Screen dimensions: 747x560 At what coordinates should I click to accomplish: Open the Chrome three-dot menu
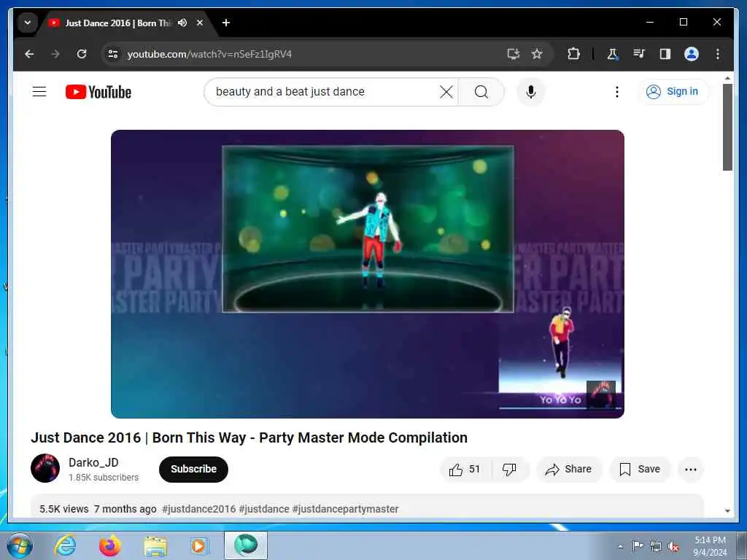(x=718, y=54)
